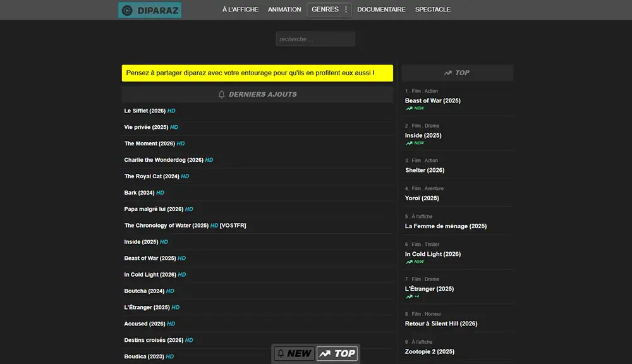Click the NEW badge under Beast of War (2025)
The width and height of the screenshot is (632, 364).
click(415, 108)
